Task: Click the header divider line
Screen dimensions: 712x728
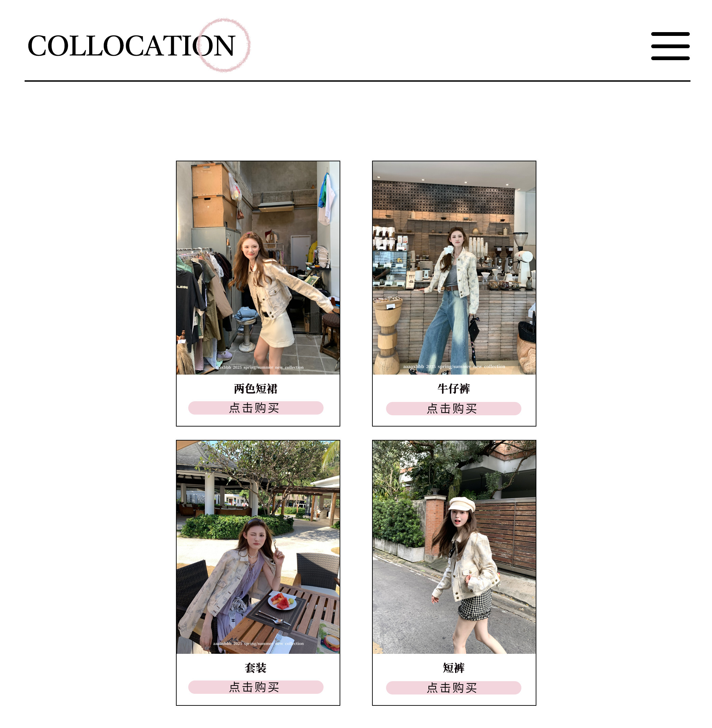Action: [x=357, y=81]
